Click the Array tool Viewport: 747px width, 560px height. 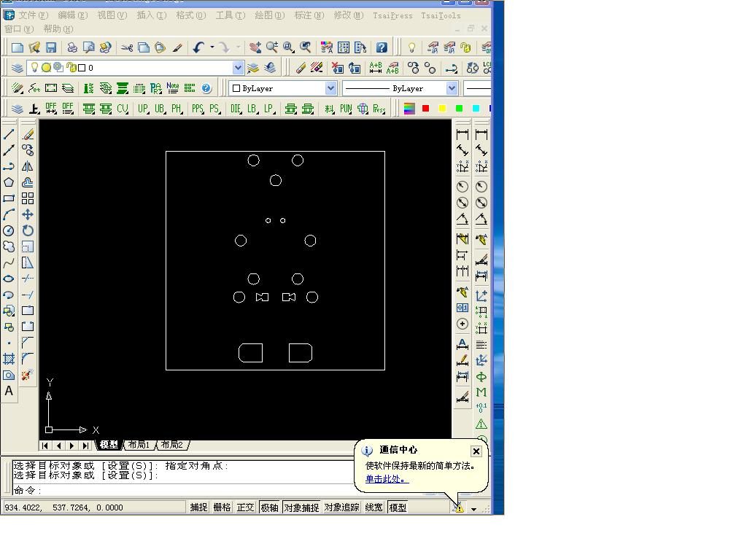28,198
